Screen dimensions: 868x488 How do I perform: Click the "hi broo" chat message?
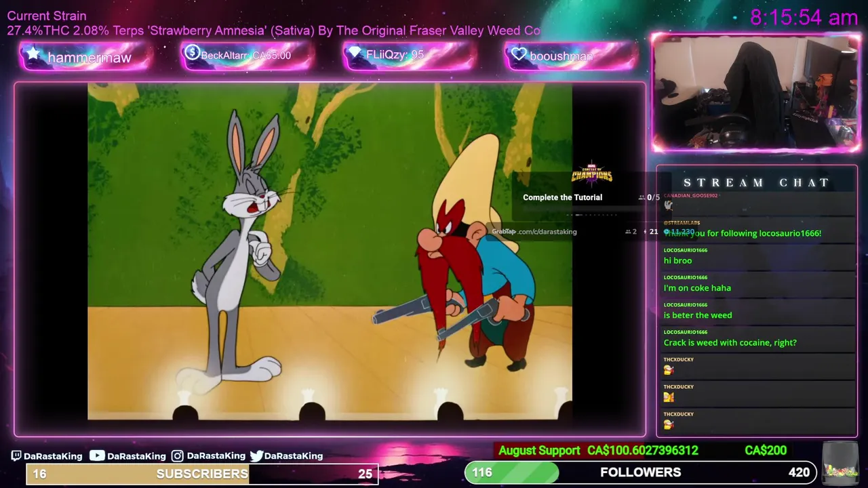677,260
